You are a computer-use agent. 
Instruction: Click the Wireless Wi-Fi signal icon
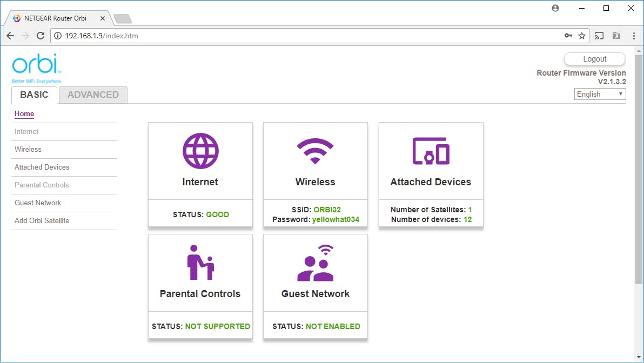[x=315, y=151]
